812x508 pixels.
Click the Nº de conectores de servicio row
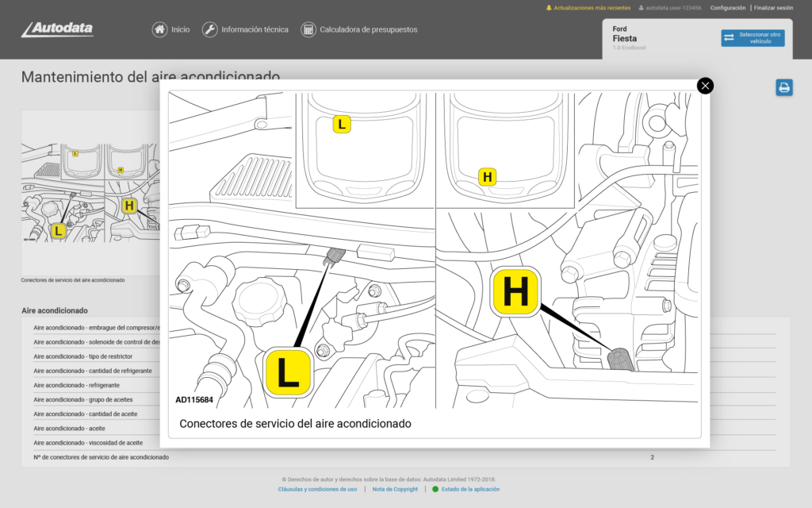click(101, 457)
